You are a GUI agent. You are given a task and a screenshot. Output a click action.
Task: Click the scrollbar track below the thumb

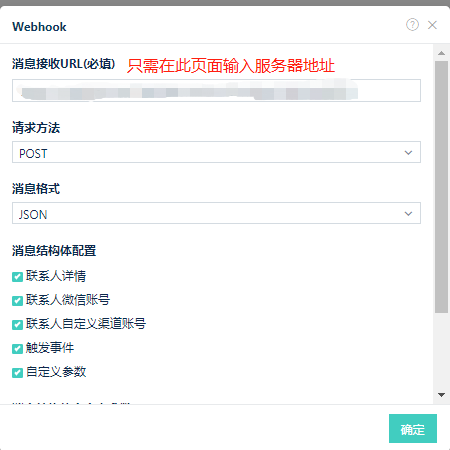click(x=441, y=352)
